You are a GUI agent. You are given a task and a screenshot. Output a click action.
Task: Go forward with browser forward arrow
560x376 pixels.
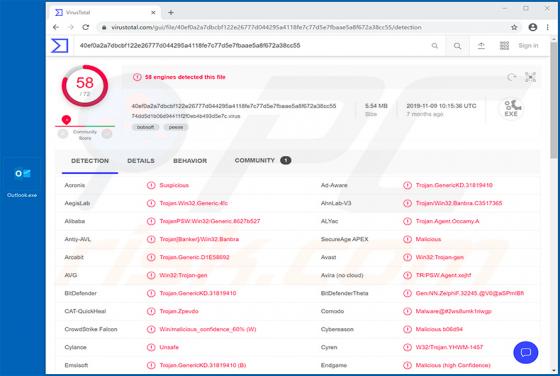point(71,27)
